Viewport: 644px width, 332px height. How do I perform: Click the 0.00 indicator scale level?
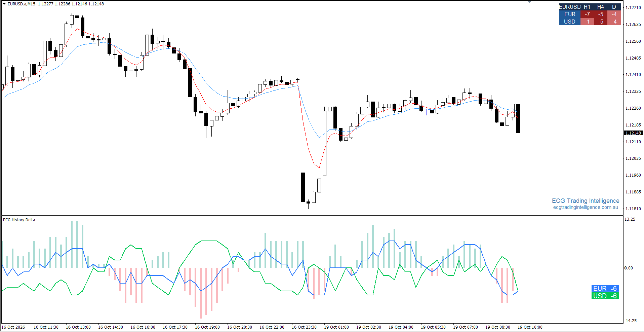pyautogui.click(x=629, y=268)
